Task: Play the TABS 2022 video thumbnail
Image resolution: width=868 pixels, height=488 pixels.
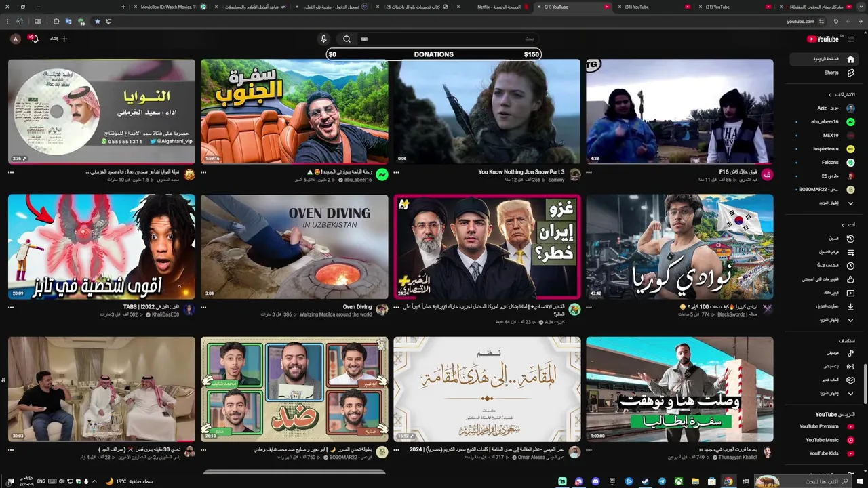Action: pos(102,247)
